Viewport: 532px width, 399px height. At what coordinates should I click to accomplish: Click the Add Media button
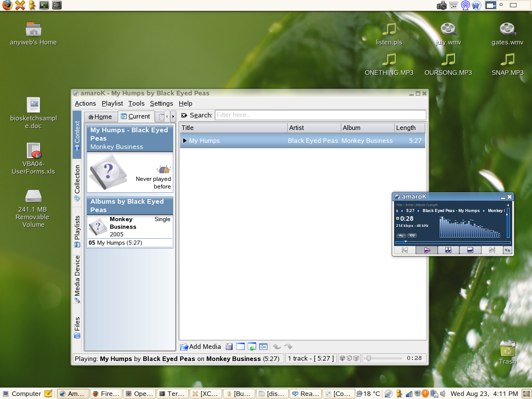coord(200,347)
